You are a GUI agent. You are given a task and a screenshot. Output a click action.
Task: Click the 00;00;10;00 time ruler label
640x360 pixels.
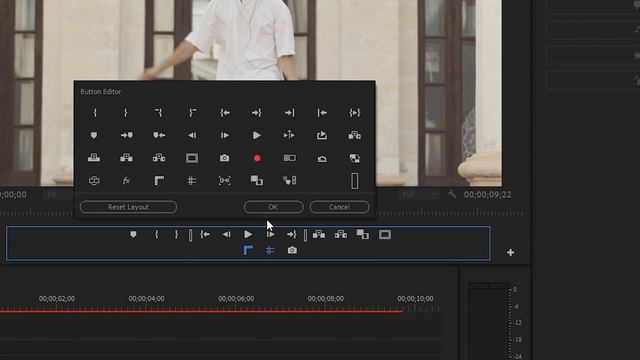tap(415, 299)
